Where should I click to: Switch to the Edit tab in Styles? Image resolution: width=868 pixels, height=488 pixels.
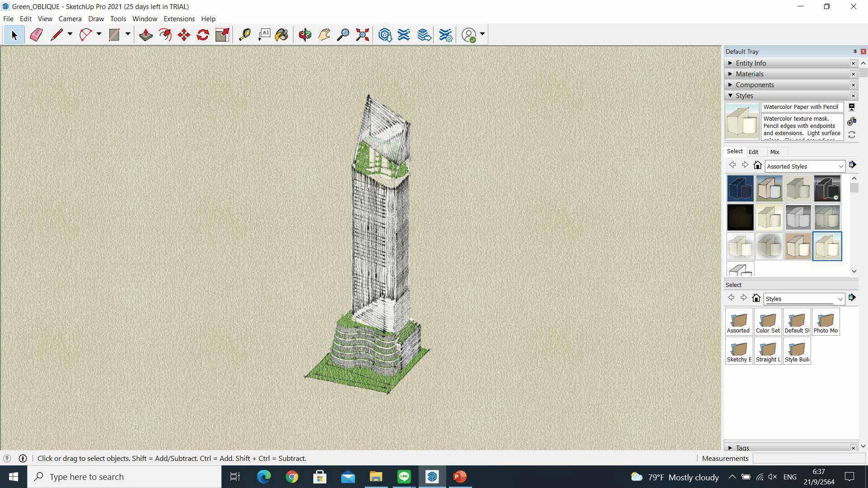click(753, 152)
